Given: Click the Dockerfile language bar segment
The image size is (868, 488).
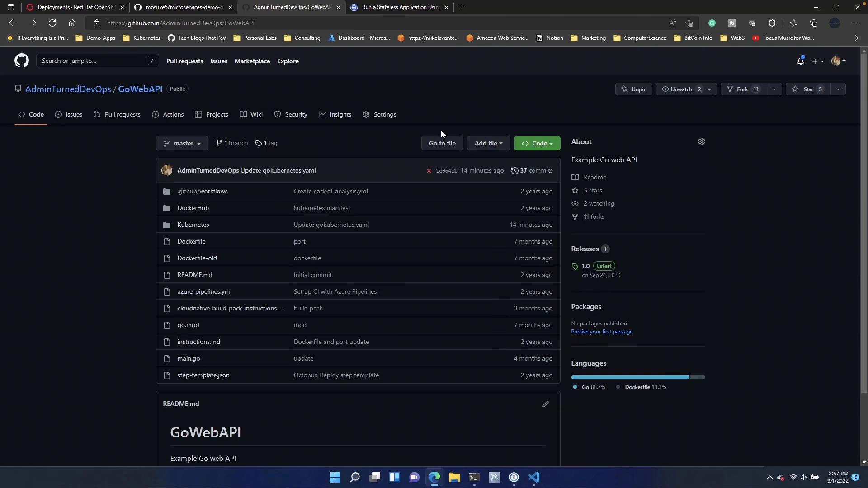Looking at the screenshot, I should 697,377.
